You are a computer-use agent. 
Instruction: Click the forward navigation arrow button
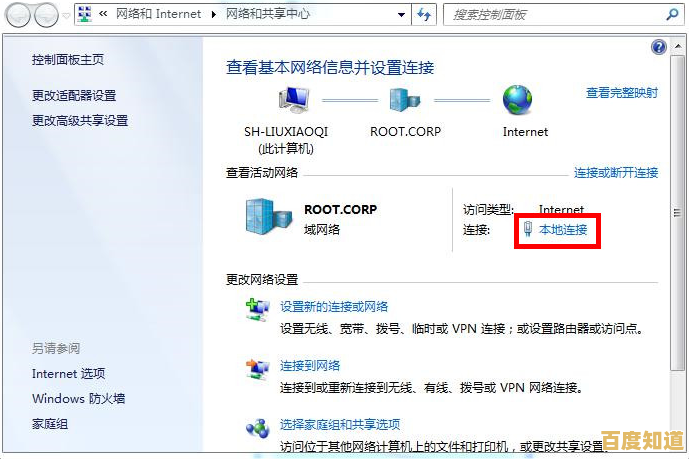pos(46,15)
